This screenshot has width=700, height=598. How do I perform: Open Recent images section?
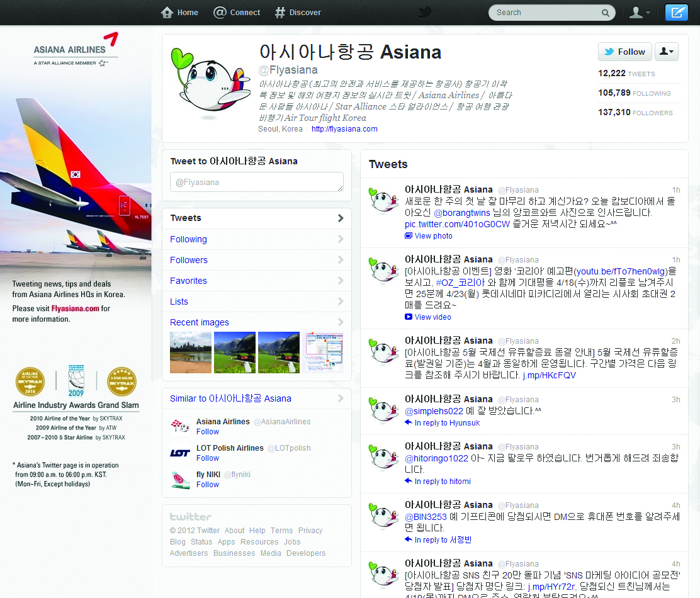(x=199, y=322)
